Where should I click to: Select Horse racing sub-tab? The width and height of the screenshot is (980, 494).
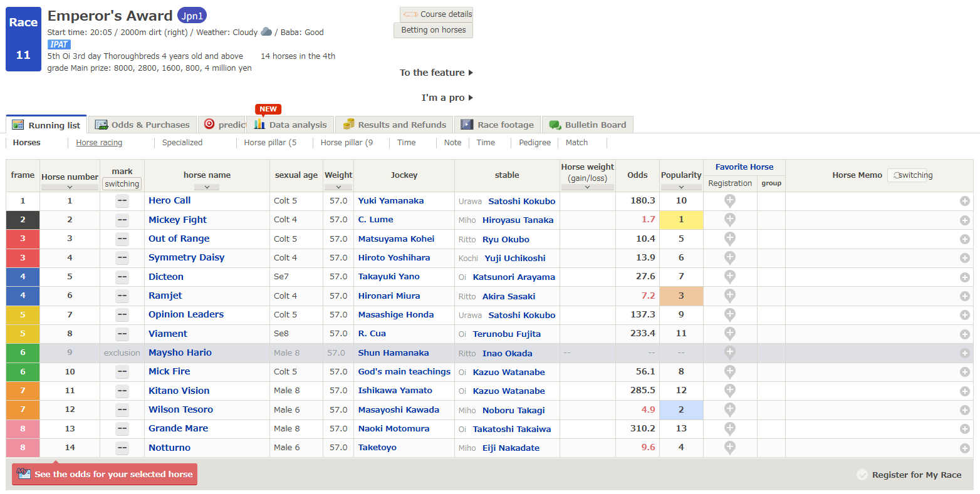click(99, 143)
